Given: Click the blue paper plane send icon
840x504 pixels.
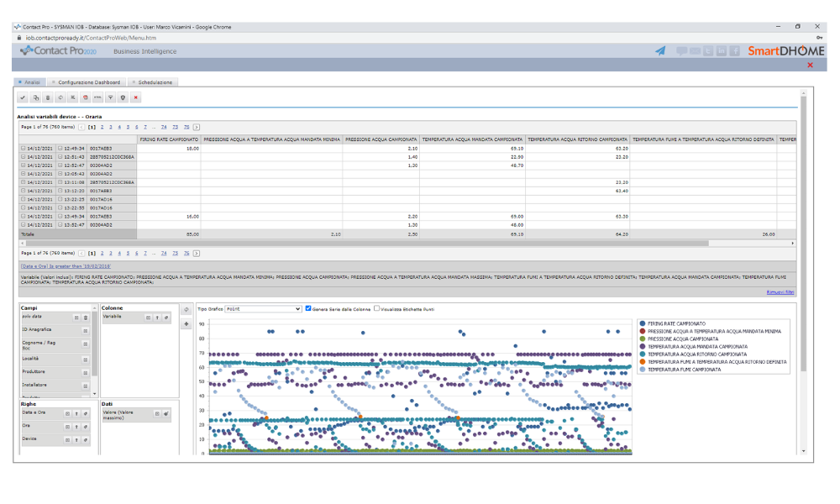Looking at the screenshot, I should coord(660,51).
